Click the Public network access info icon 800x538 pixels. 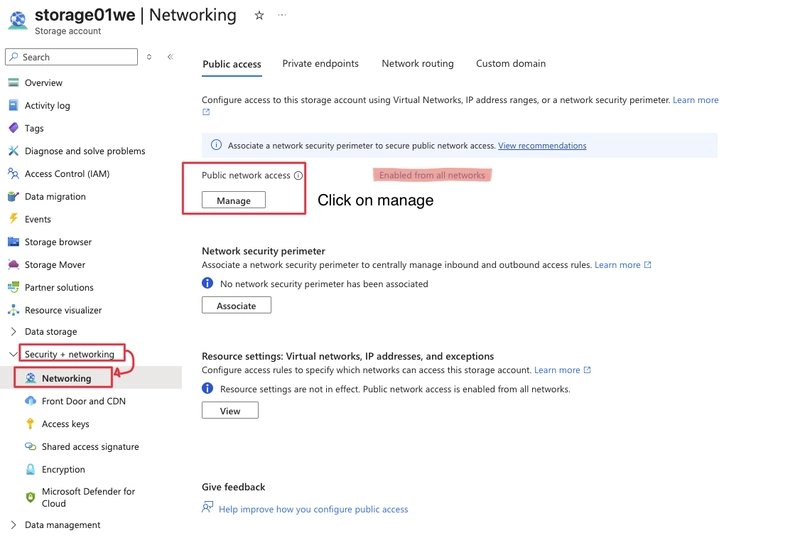[298, 176]
